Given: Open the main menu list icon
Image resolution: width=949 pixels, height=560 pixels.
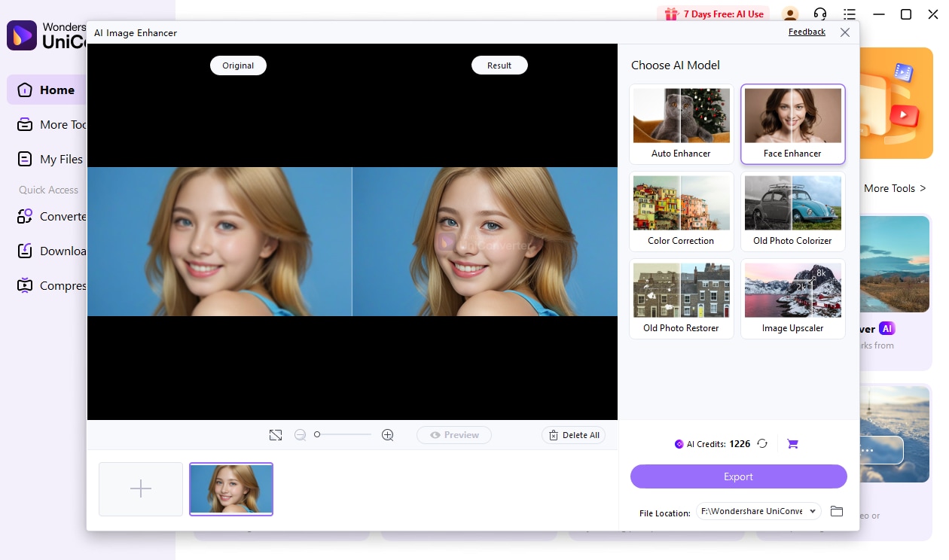Looking at the screenshot, I should click(x=850, y=14).
